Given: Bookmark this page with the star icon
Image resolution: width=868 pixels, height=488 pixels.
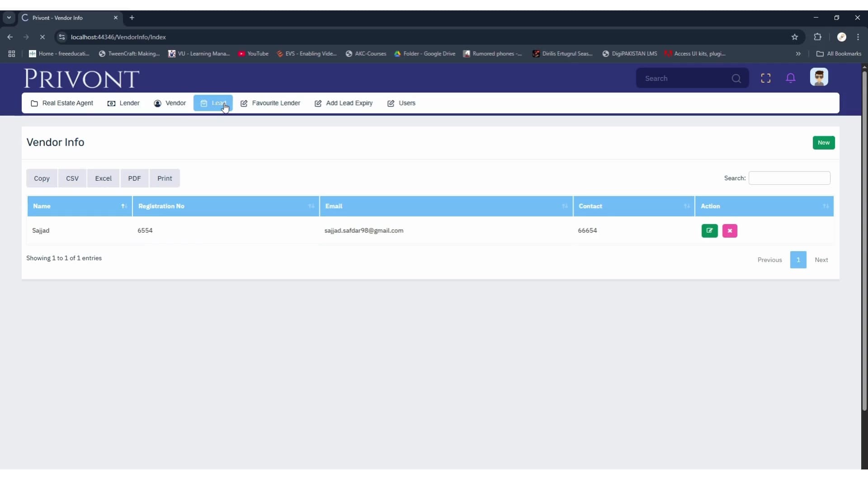Looking at the screenshot, I should (794, 37).
